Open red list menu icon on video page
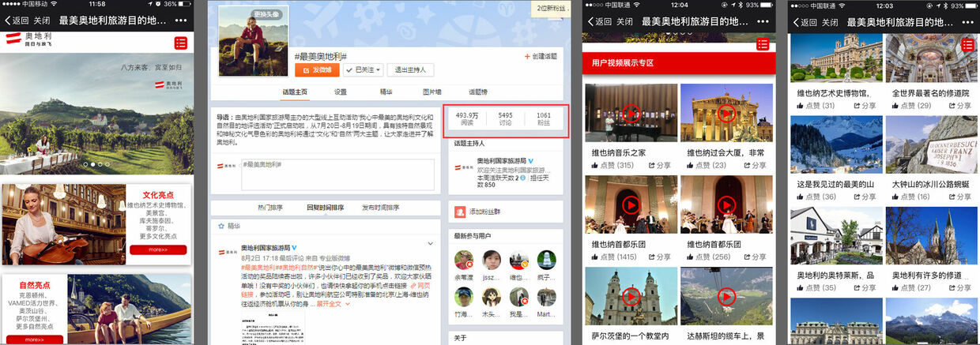The width and height of the screenshot is (980, 345). tap(763, 43)
